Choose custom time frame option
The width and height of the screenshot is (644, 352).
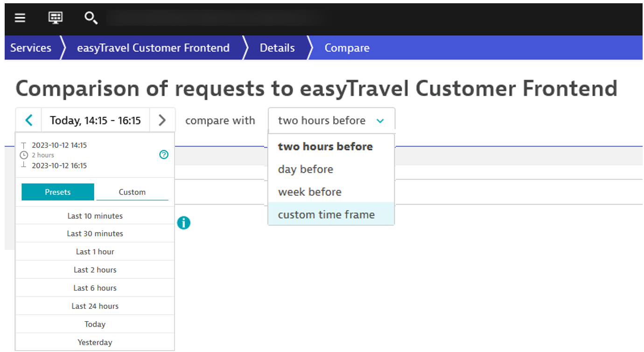331,214
